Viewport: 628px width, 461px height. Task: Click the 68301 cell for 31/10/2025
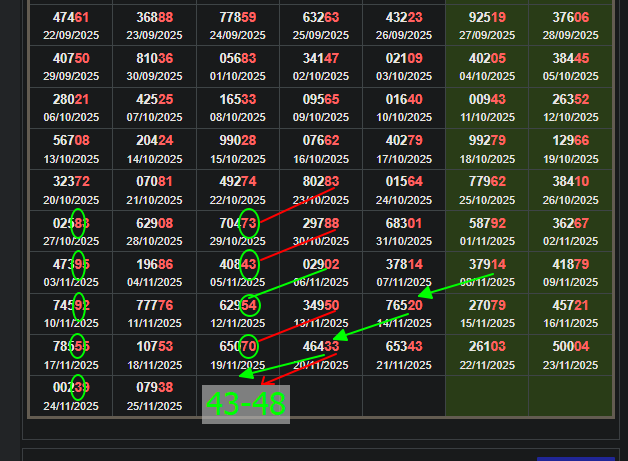(404, 230)
